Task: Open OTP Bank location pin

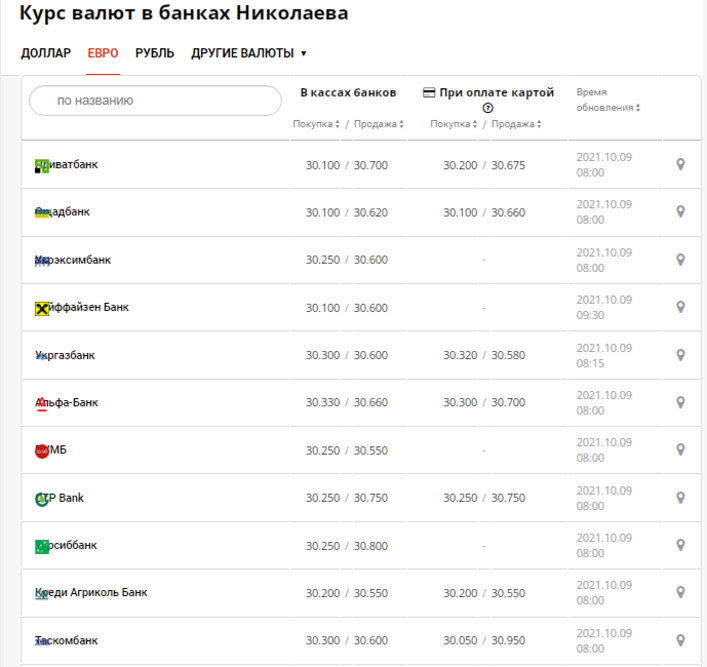Action: coord(680,498)
